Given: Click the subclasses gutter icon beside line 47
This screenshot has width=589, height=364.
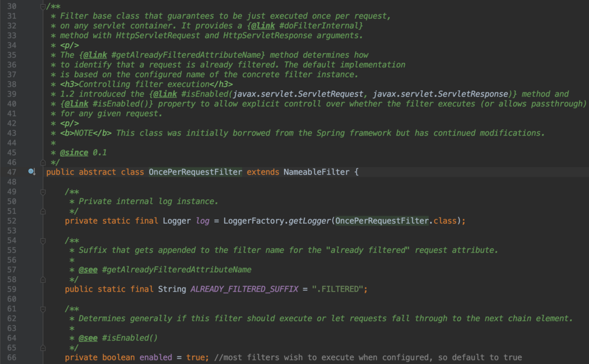Looking at the screenshot, I should coord(32,172).
